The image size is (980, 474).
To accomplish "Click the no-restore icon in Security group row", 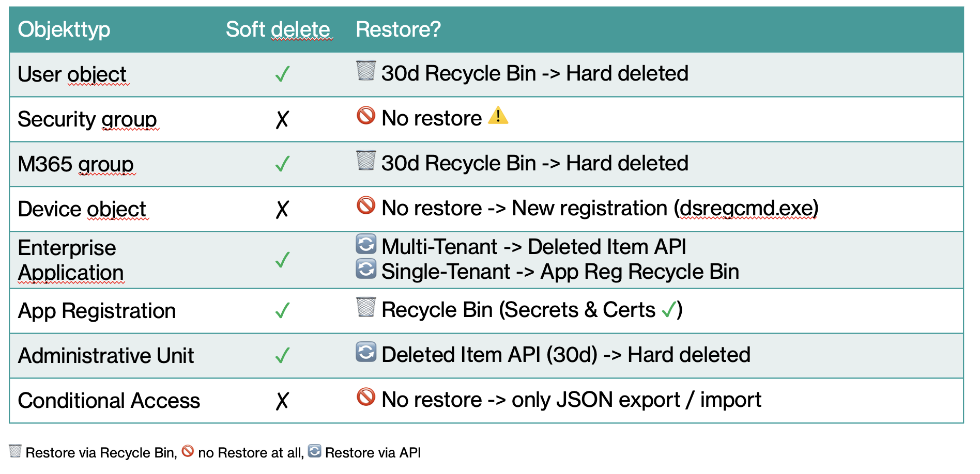I will point(366,115).
